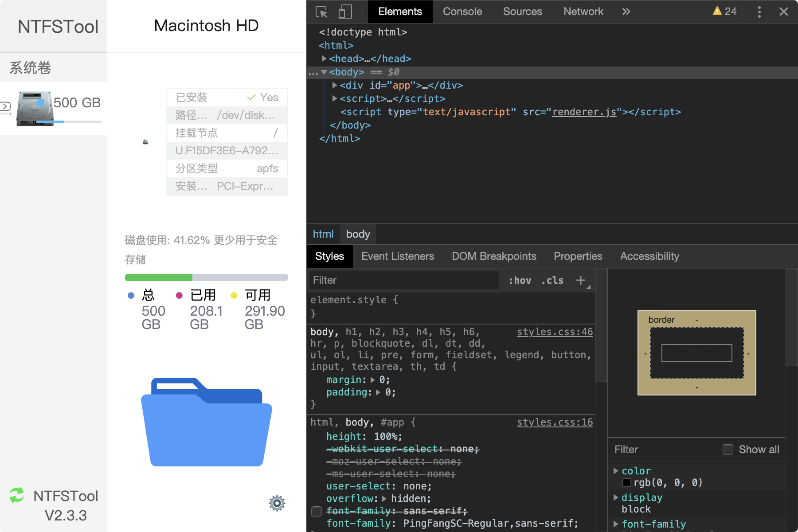Click the disk usage progress bar
This screenshot has width=798, height=532.
point(207,278)
